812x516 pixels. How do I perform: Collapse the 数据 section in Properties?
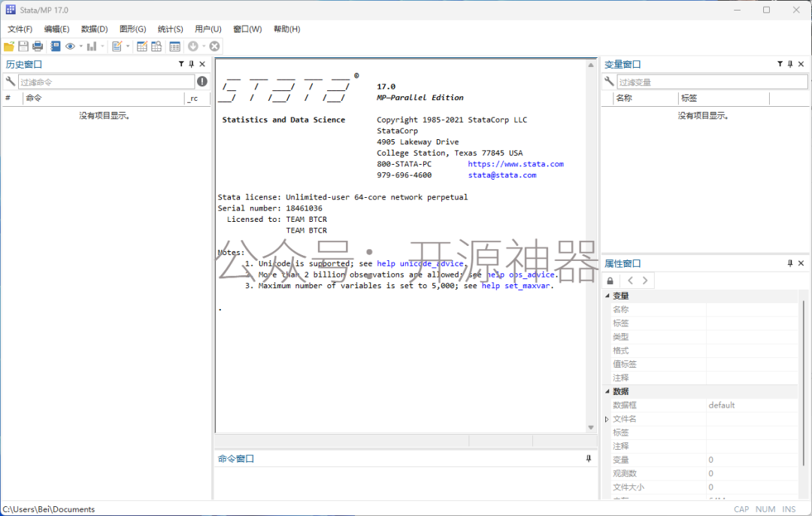[x=607, y=392]
